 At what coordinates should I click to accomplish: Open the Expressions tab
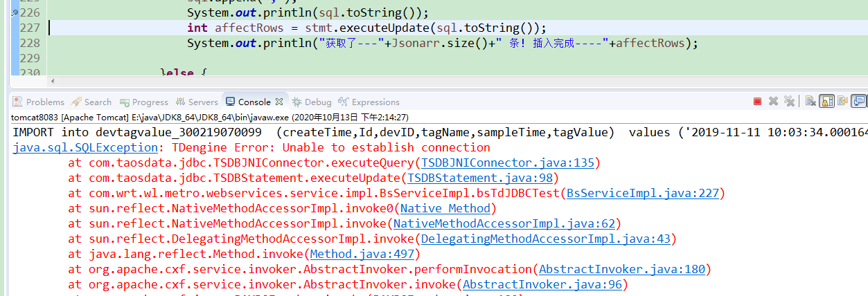coord(369,102)
